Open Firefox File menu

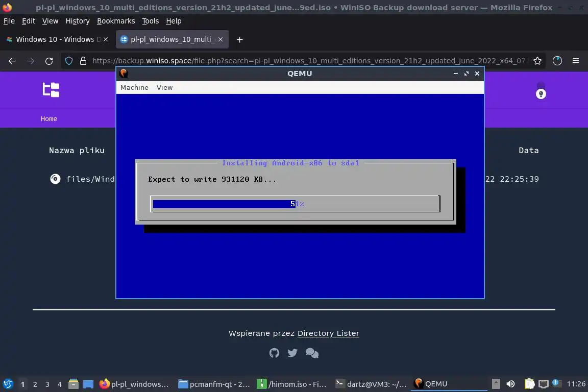9,21
